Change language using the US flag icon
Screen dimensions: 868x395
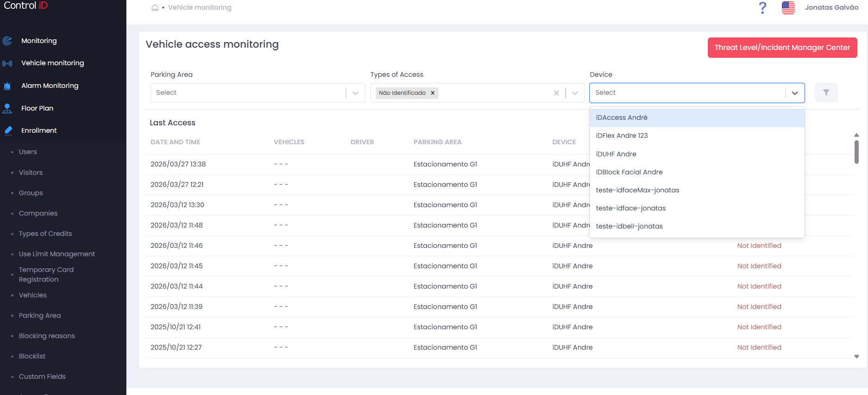pos(788,8)
